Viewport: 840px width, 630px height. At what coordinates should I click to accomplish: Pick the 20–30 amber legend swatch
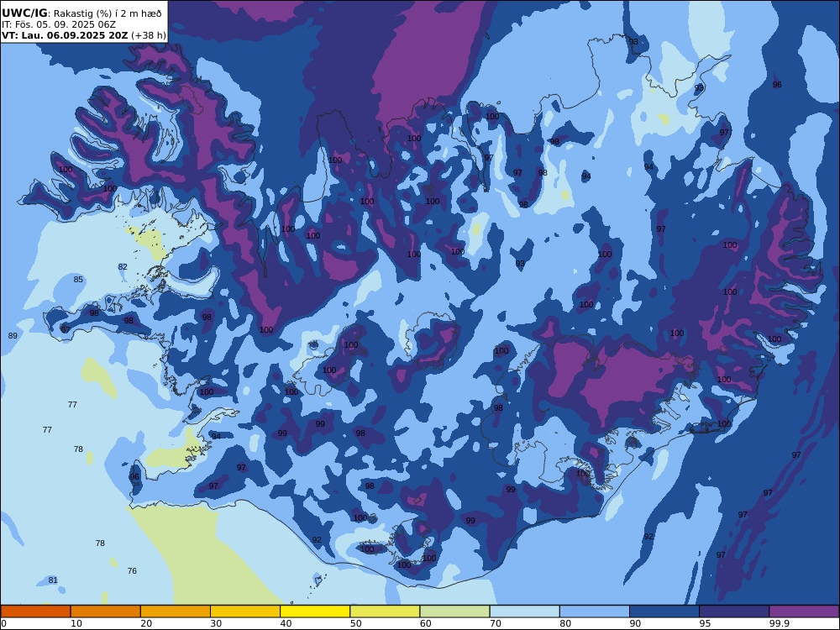176,612
